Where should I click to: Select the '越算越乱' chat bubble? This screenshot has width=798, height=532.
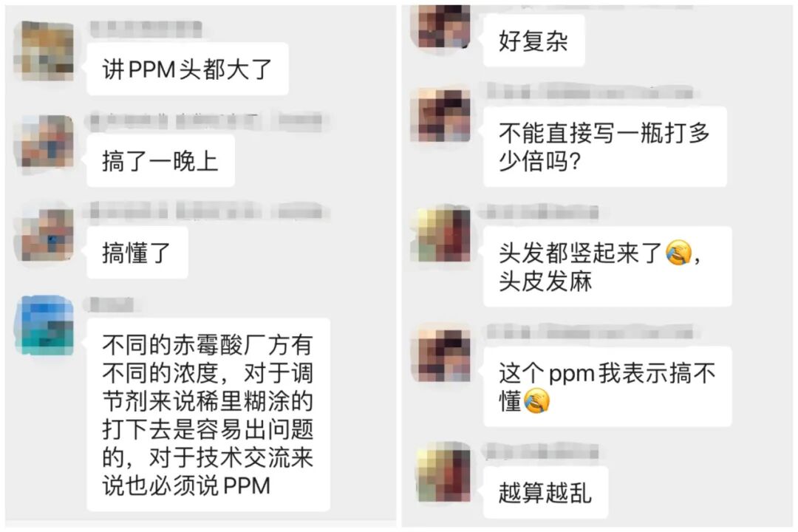pyautogui.click(x=545, y=492)
